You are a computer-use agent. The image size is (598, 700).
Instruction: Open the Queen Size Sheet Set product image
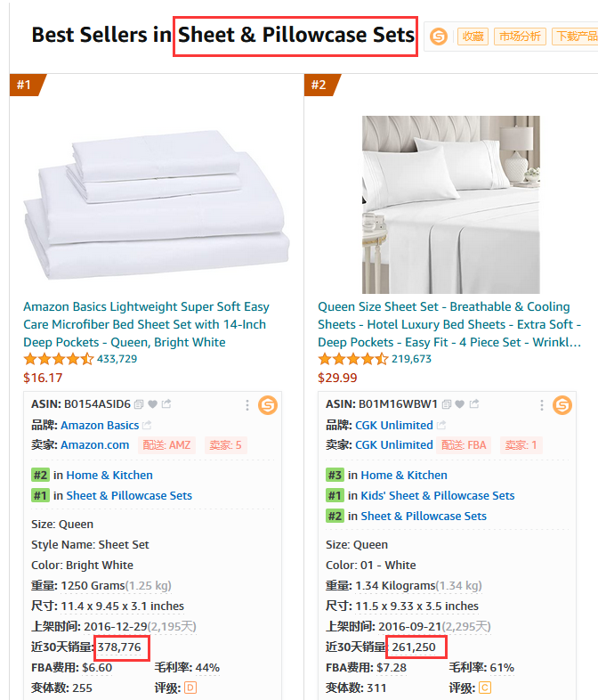[450, 204]
